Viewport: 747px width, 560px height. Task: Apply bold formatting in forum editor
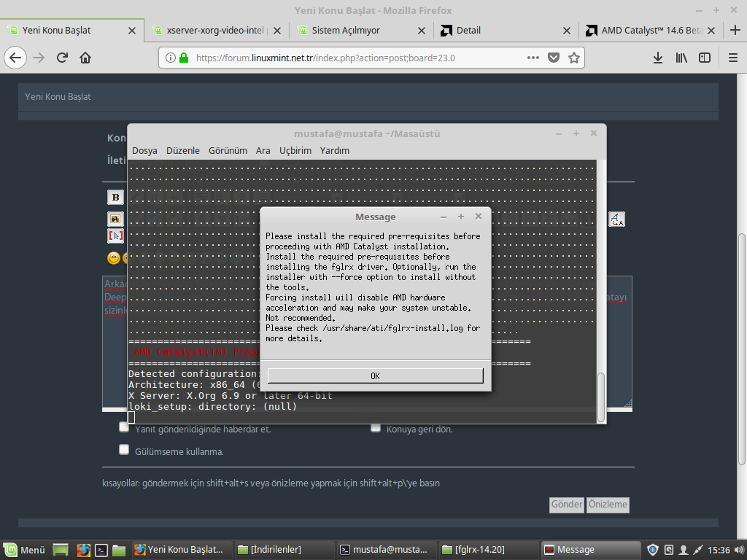point(115,197)
